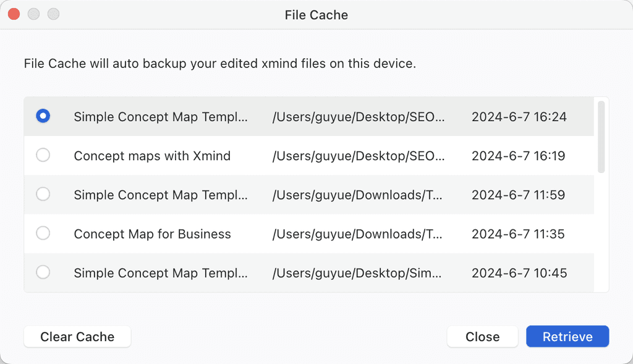
Task: Clear all cached files with Clear Cache
Action: click(77, 336)
